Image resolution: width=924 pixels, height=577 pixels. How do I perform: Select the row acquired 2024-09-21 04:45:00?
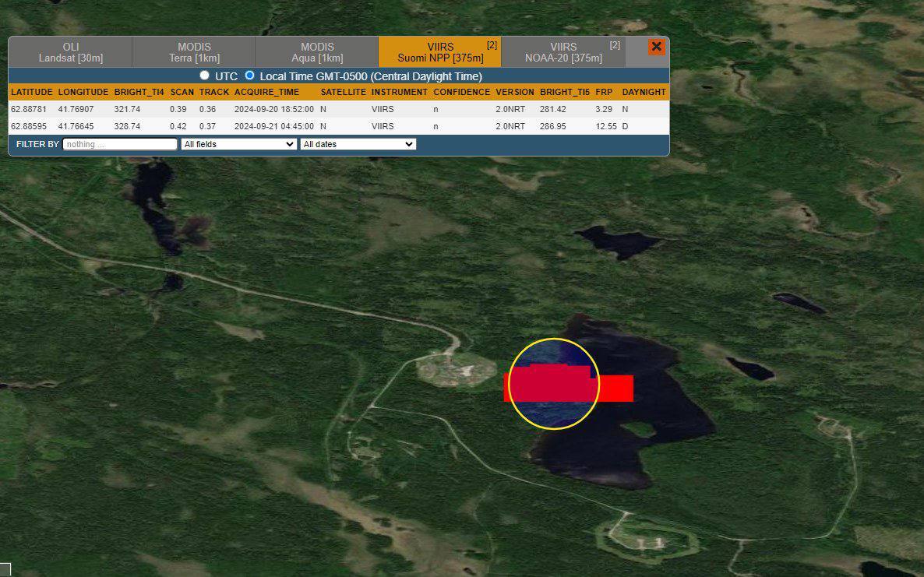274,126
